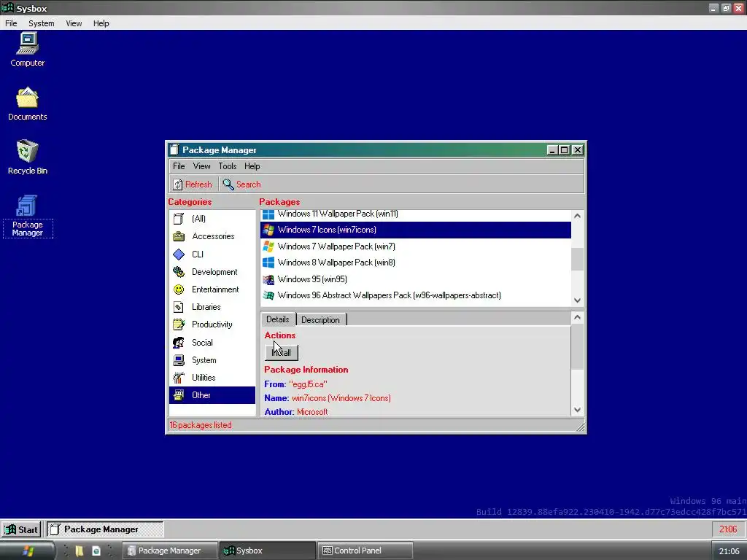Select the System computer icon
The width and height of the screenshot is (747, 560).
point(179,360)
